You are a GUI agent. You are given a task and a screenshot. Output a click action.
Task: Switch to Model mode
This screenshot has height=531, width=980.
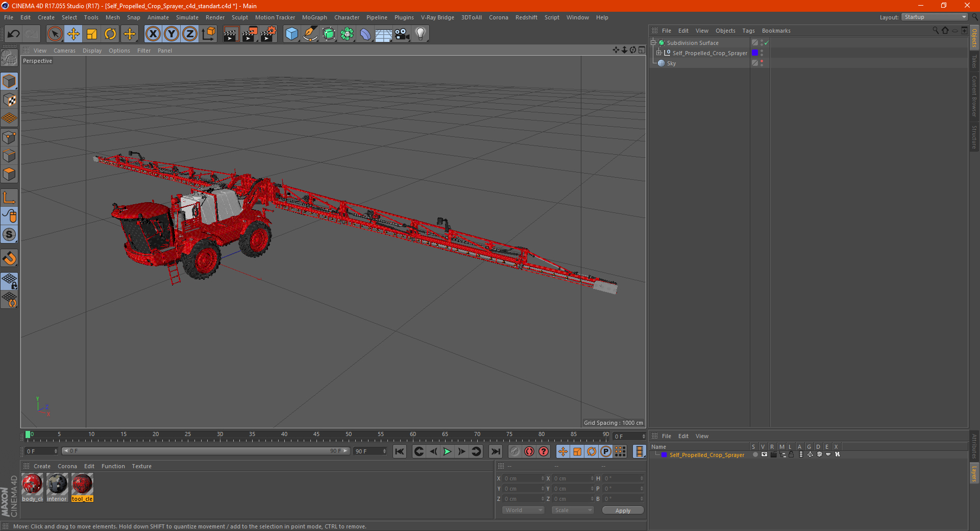coord(9,81)
